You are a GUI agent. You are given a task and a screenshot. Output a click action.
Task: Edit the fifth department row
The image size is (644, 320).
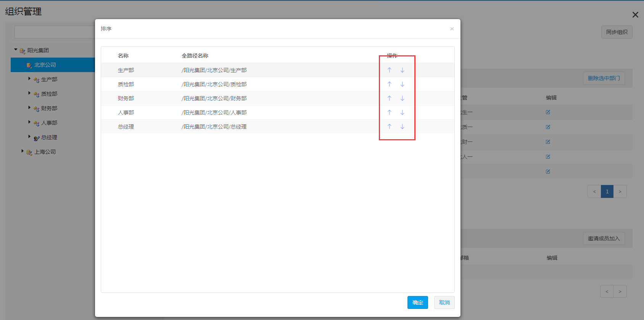[548, 172]
